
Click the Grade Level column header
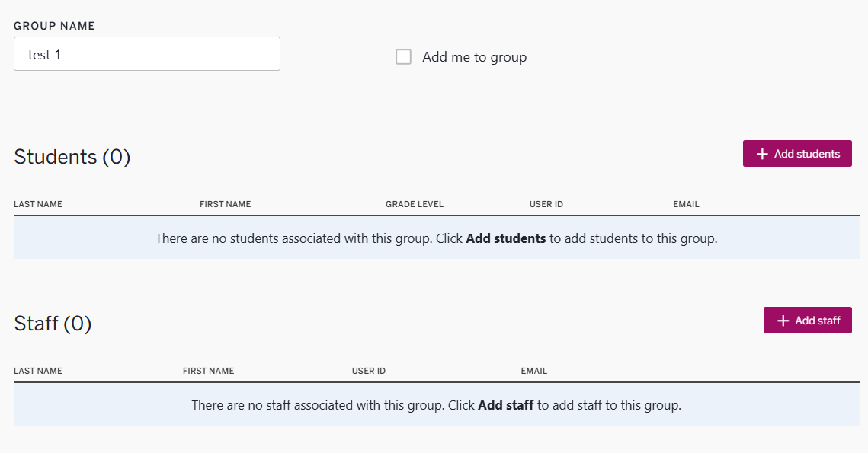[x=414, y=204]
